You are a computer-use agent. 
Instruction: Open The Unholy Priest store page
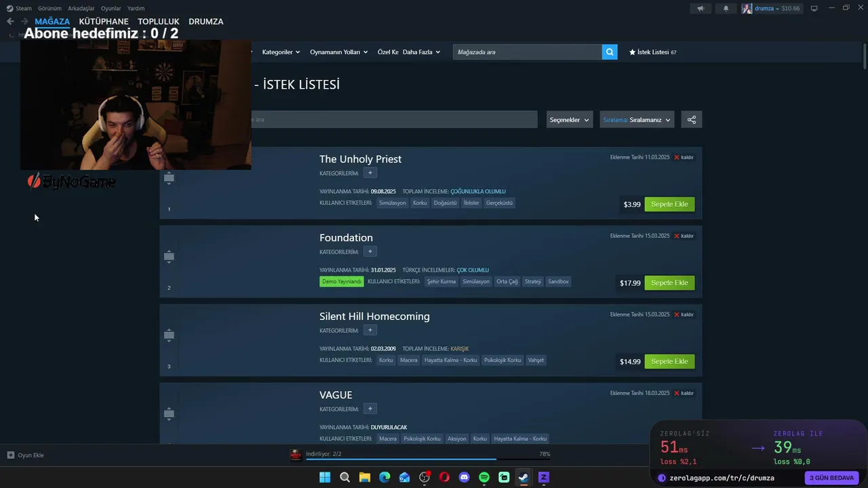tap(361, 159)
